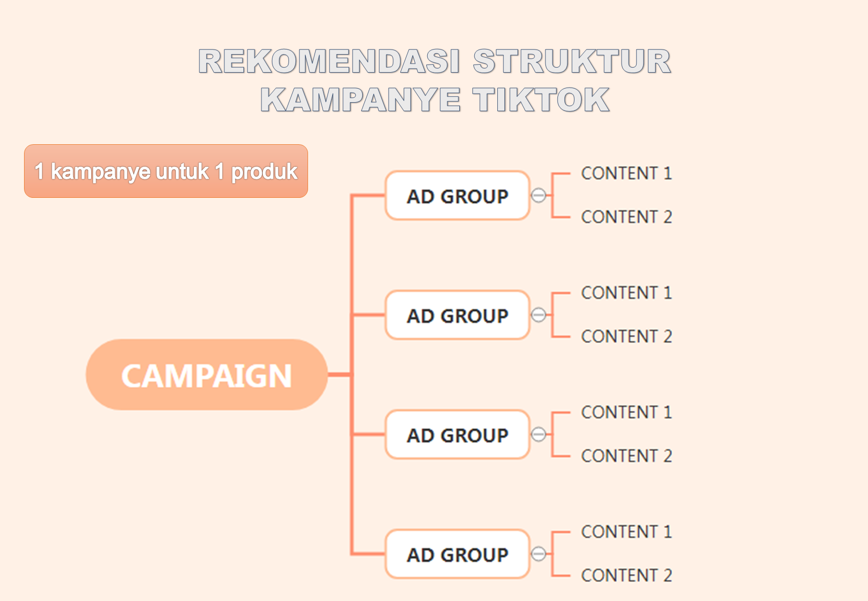Click the KAMPANYE TIKTOK title line
Viewport: 868px width, 601px height.
435,99
